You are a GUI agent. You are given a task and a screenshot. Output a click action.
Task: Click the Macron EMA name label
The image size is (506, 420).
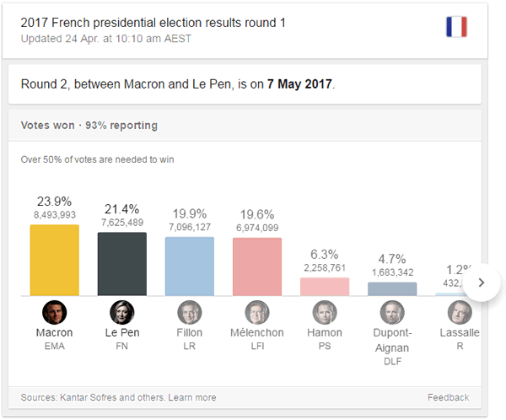point(55,338)
